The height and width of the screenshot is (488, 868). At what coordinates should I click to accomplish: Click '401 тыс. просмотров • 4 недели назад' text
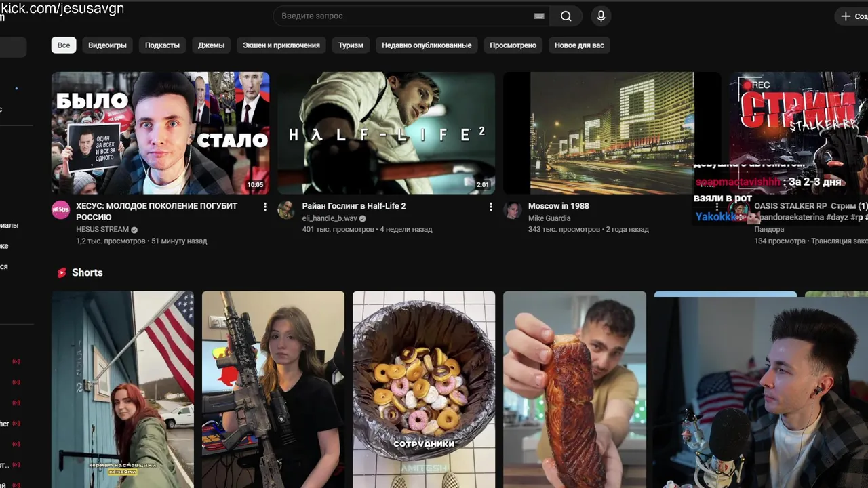point(367,230)
